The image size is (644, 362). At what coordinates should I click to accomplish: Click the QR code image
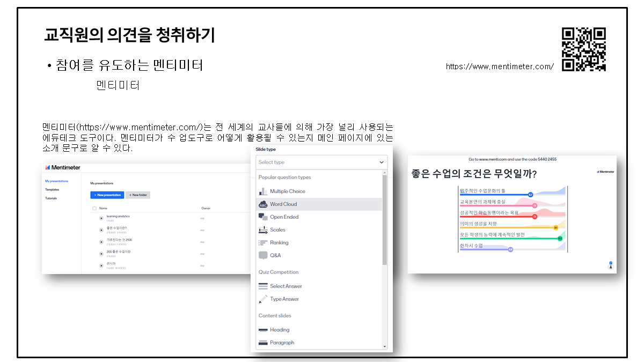[x=584, y=49]
